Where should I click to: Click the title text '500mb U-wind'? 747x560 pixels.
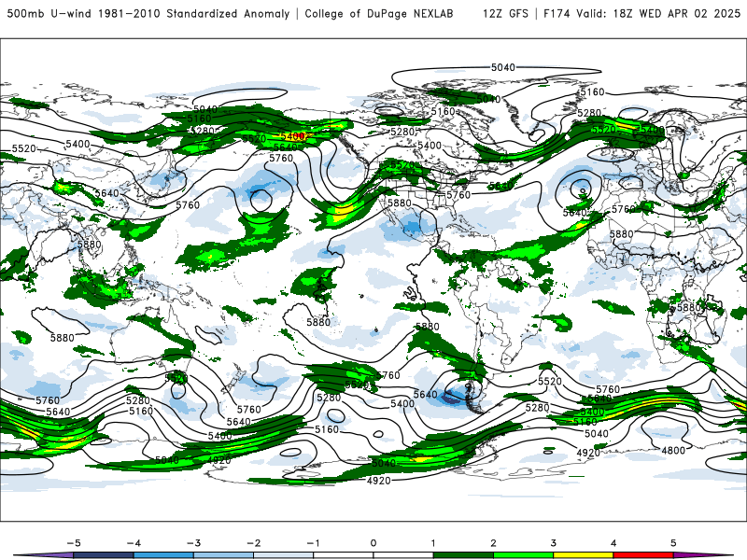coord(49,13)
